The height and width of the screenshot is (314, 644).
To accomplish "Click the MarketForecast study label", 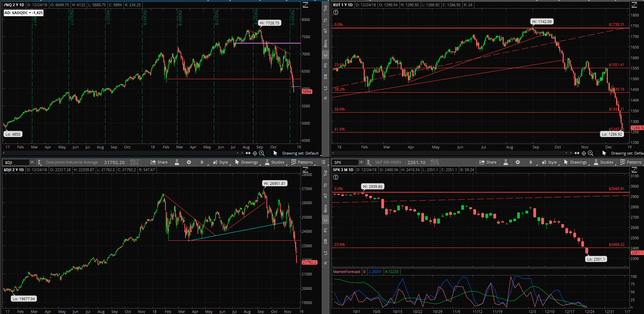I will (x=346, y=272).
